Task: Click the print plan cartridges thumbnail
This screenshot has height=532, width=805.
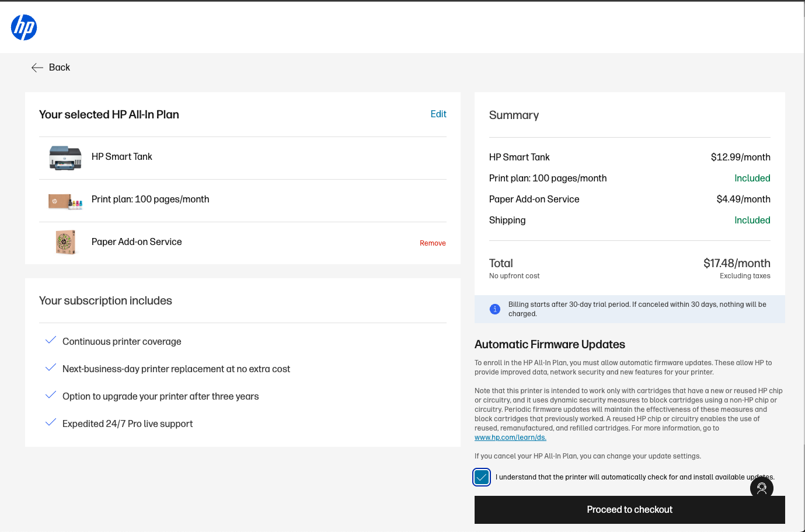Action: (x=65, y=200)
